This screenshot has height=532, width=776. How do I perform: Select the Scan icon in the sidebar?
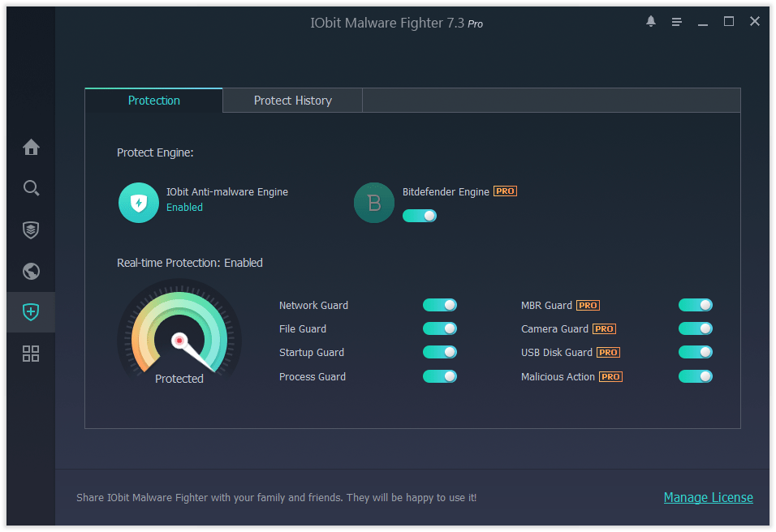pos(31,188)
